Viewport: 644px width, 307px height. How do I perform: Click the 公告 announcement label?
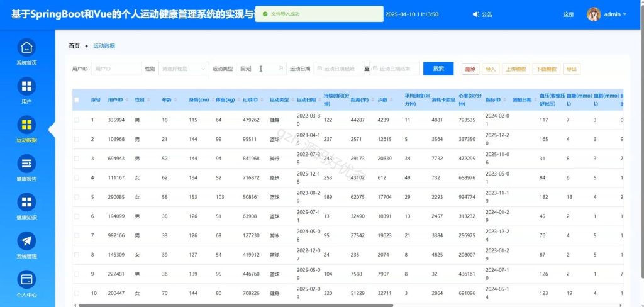[x=487, y=14]
